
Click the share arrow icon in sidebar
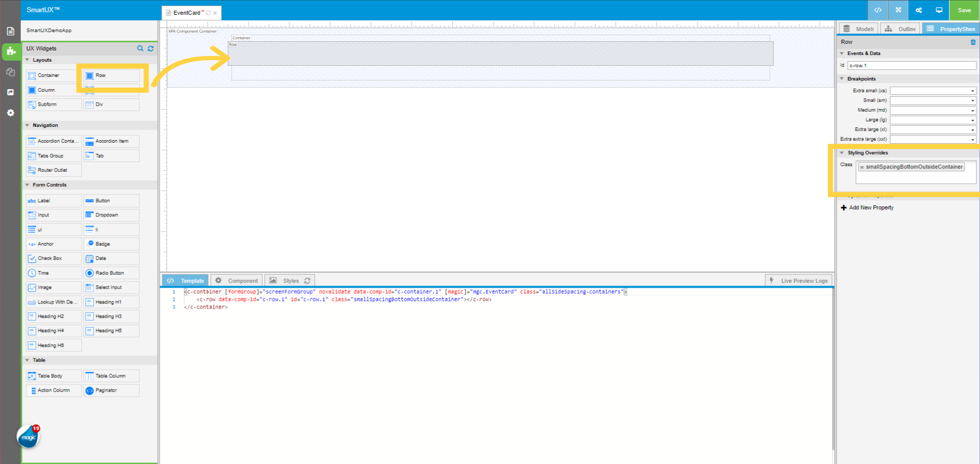10,92
